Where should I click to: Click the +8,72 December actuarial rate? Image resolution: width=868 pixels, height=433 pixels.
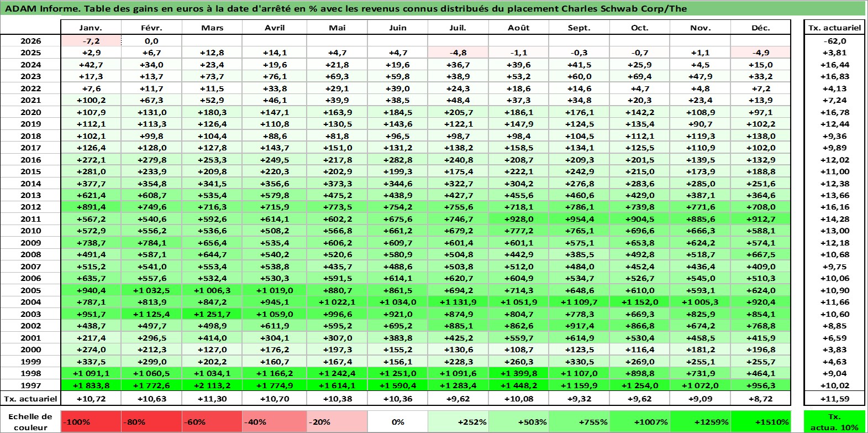761,399
